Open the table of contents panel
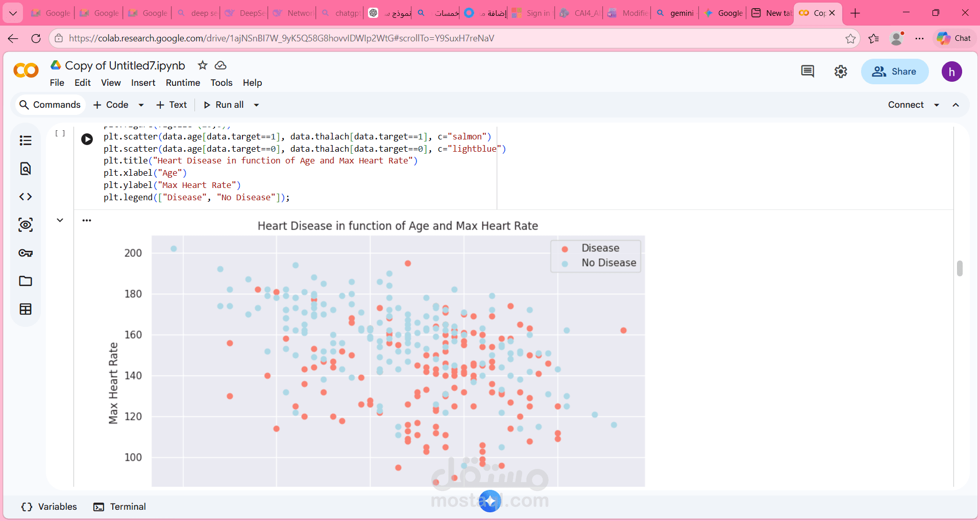Screen dimensions: 980x521 click(26, 140)
